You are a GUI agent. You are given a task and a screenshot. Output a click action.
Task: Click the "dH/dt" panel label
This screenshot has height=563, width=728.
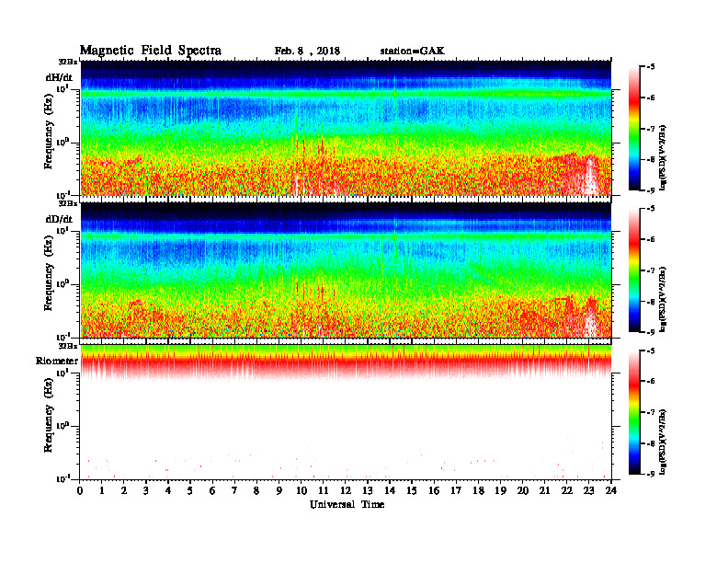pos(59,77)
